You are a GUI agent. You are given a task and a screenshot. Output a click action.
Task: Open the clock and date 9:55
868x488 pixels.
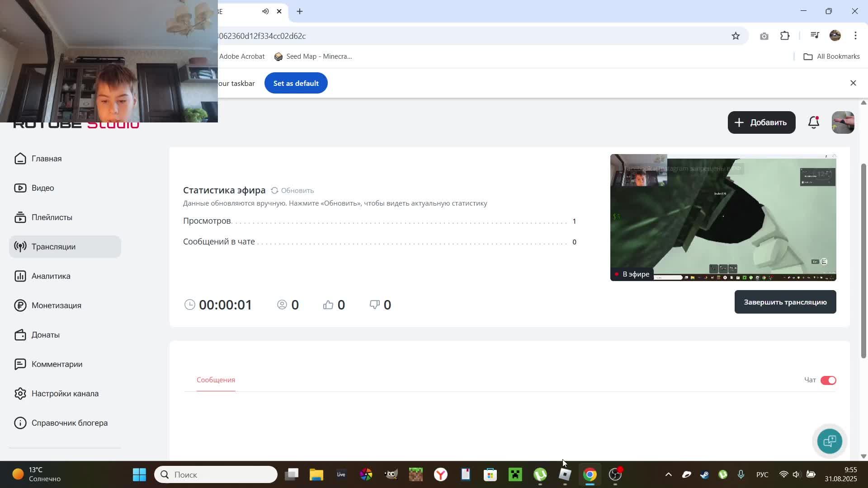pyautogui.click(x=841, y=474)
